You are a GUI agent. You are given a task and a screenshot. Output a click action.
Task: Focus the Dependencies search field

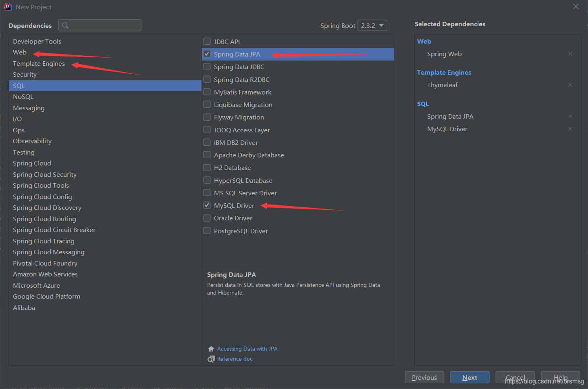pos(100,25)
